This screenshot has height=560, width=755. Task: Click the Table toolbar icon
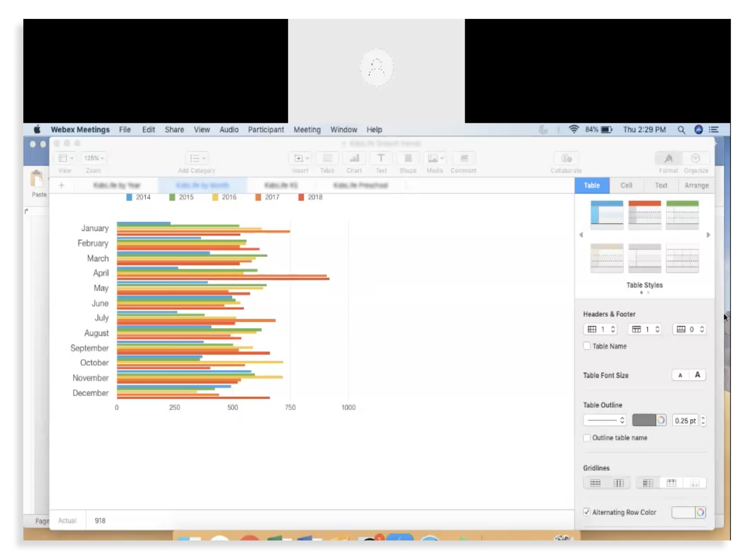(x=327, y=159)
